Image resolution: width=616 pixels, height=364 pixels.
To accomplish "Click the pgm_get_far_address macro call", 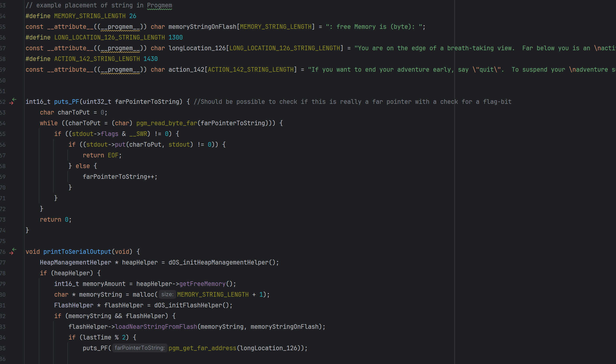I will (x=202, y=348).
